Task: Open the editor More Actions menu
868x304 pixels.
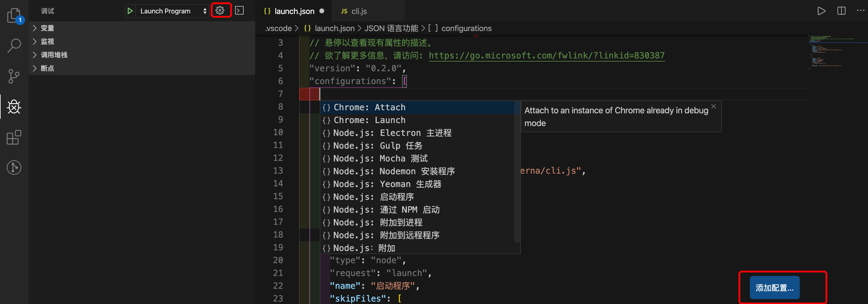Action: pyautogui.click(x=860, y=11)
